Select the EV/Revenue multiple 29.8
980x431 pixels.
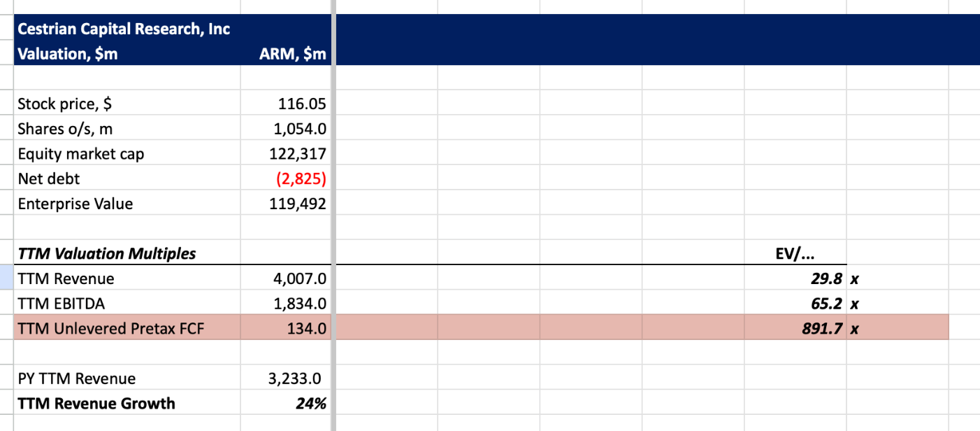click(795, 278)
